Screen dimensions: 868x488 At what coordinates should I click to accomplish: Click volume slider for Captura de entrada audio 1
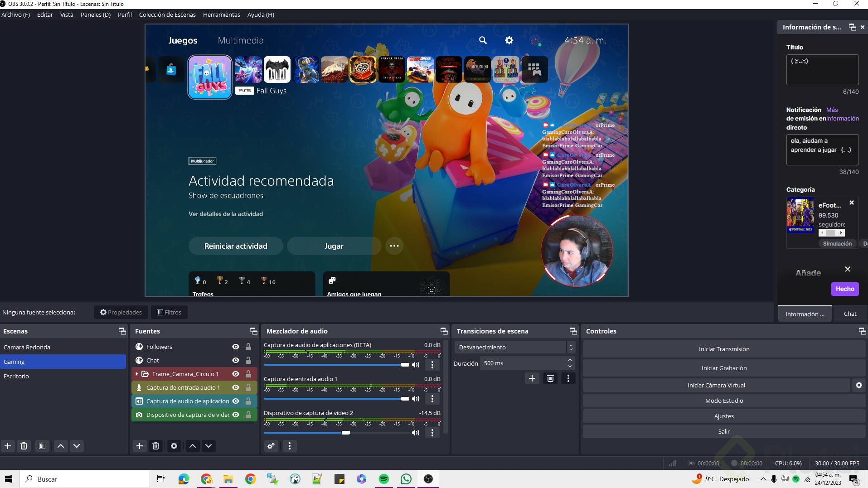(x=337, y=399)
